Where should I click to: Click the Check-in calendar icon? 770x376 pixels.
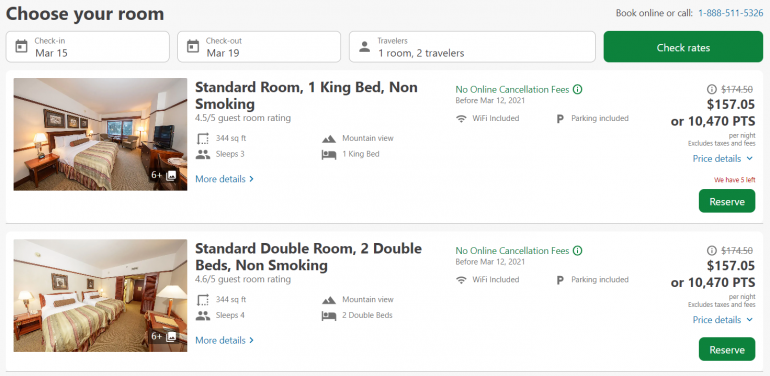(x=21, y=47)
